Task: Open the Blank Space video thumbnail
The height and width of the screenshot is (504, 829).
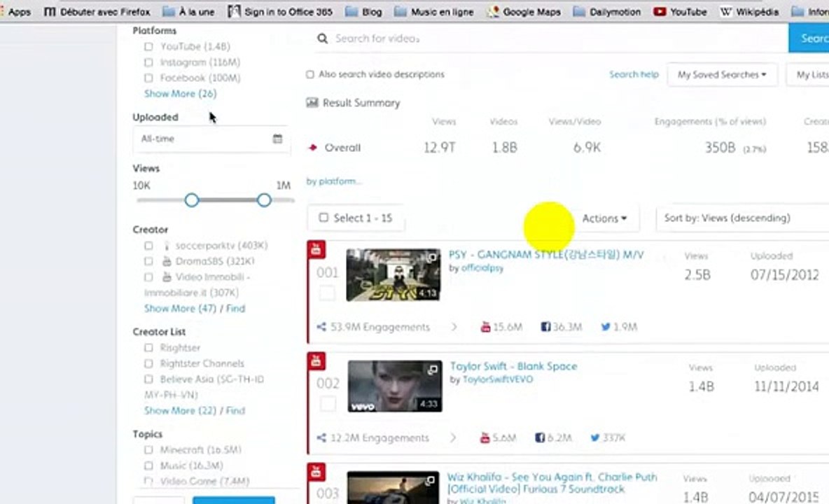Action: click(395, 386)
